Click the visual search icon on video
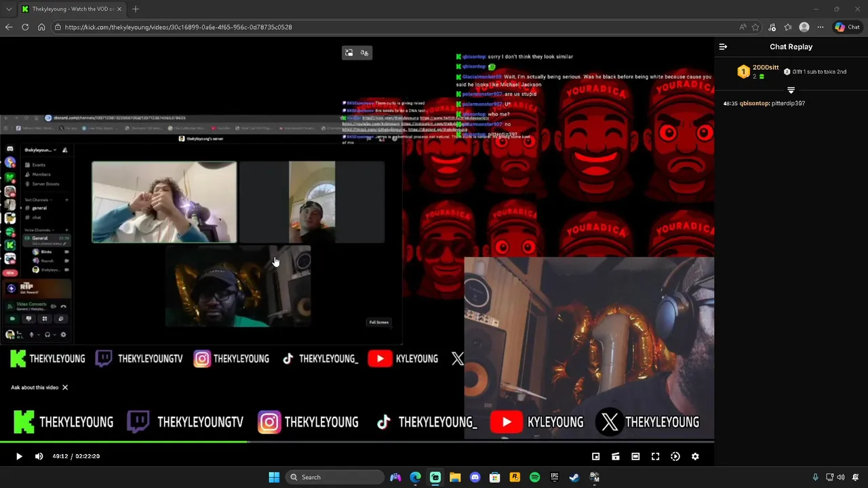Image resolution: width=868 pixels, height=488 pixels. pyautogui.click(x=349, y=53)
